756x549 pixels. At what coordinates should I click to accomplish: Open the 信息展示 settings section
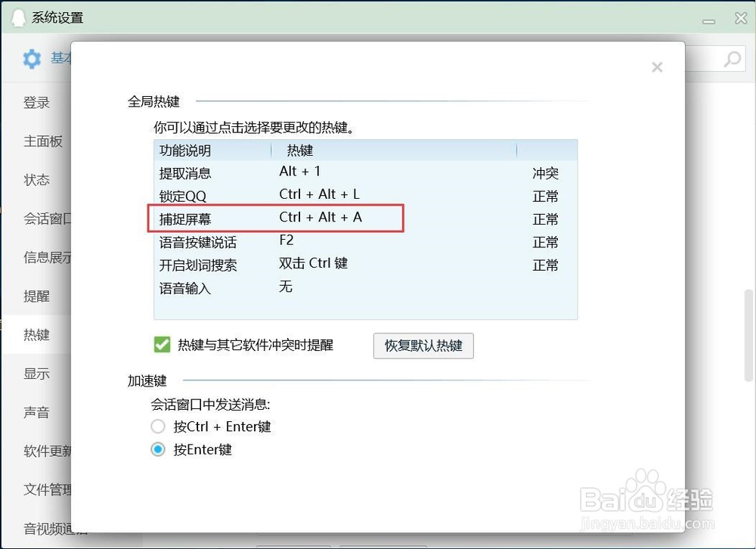[x=45, y=257]
